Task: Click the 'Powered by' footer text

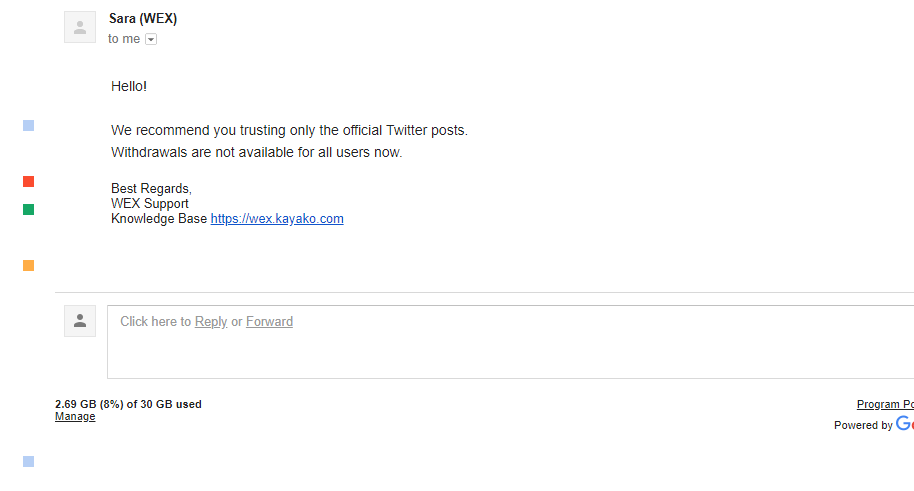Action: [x=863, y=425]
